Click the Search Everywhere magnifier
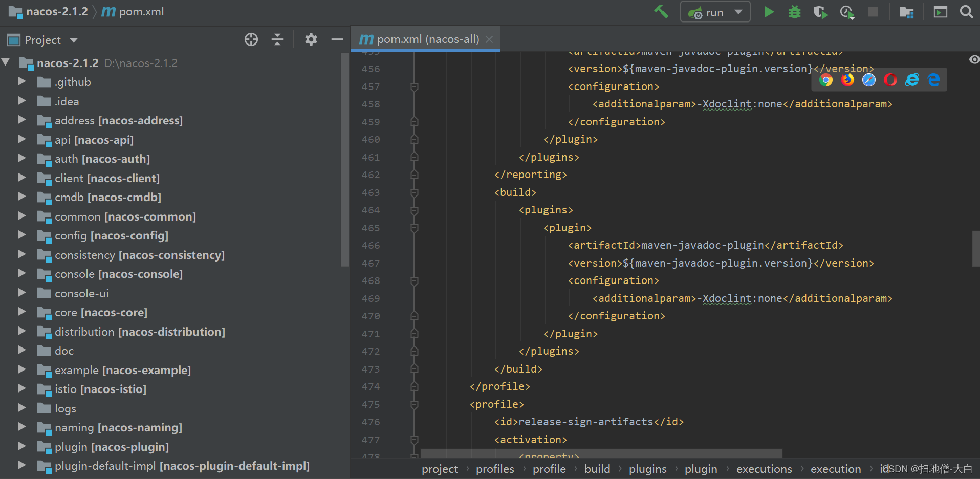The height and width of the screenshot is (479, 980). pos(966,12)
